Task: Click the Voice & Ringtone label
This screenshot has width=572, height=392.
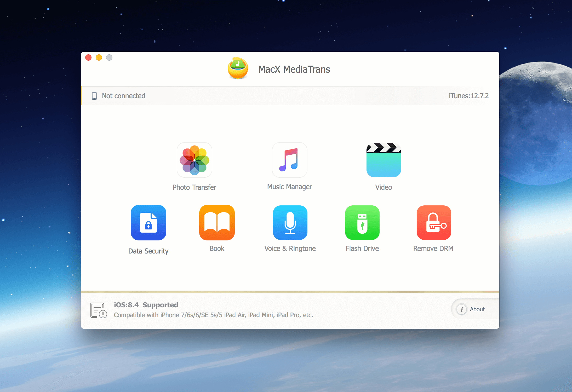Action: coord(290,248)
